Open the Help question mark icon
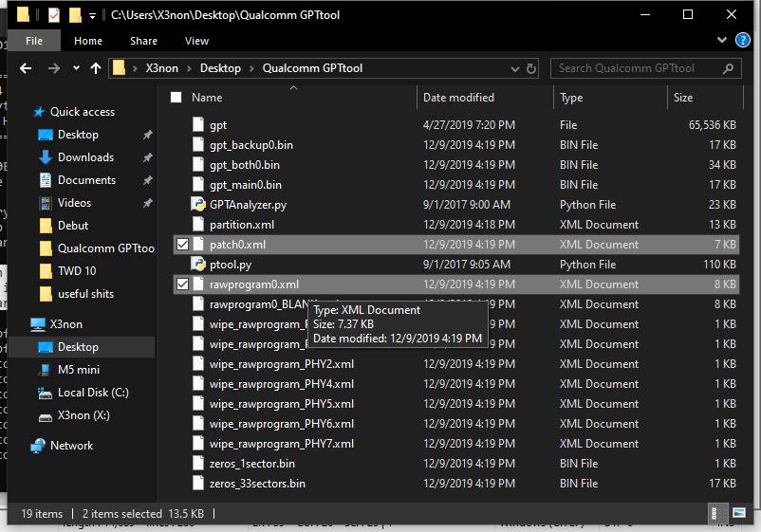The height and width of the screenshot is (532, 761). pyautogui.click(x=743, y=40)
